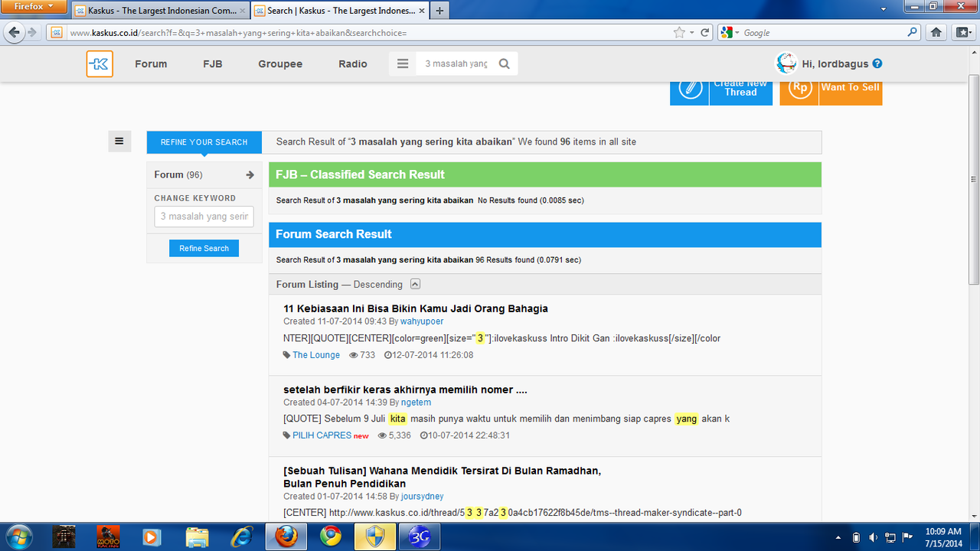
Task: Toggle the sidebar with the left hamburger button
Action: tap(119, 141)
